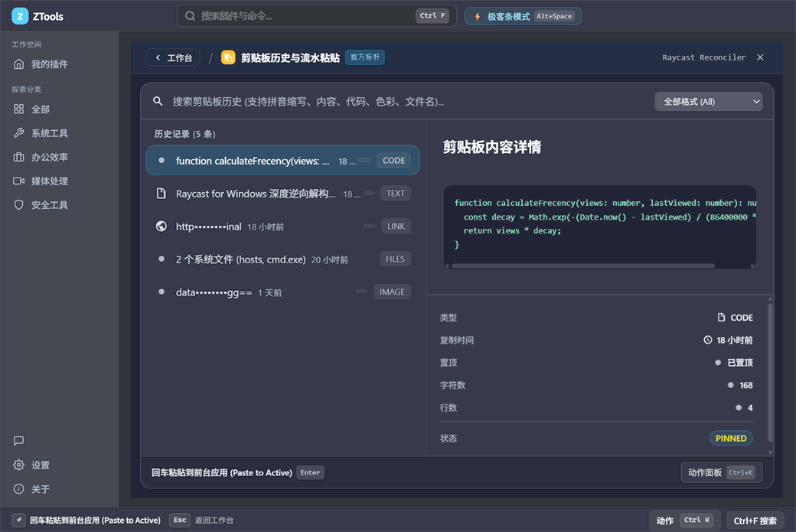
Task: Select the 系统工具 wrench icon
Action: tap(19, 133)
